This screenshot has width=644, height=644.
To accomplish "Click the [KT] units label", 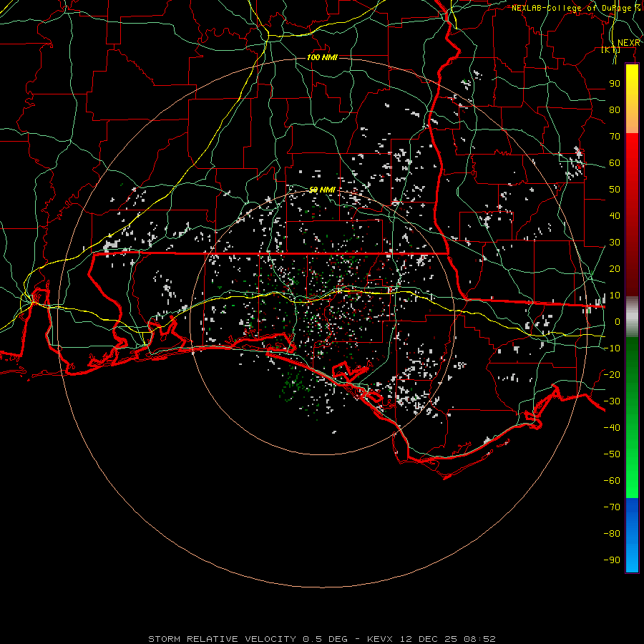I will (x=611, y=49).
